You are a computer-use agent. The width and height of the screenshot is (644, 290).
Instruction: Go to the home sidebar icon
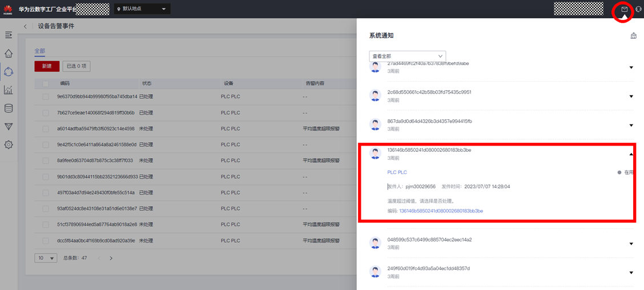click(8, 54)
